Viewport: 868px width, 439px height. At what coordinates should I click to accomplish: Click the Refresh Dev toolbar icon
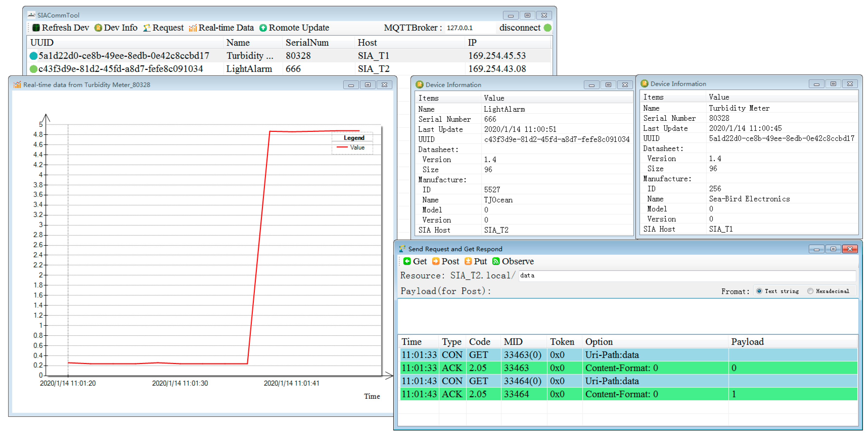(x=36, y=28)
